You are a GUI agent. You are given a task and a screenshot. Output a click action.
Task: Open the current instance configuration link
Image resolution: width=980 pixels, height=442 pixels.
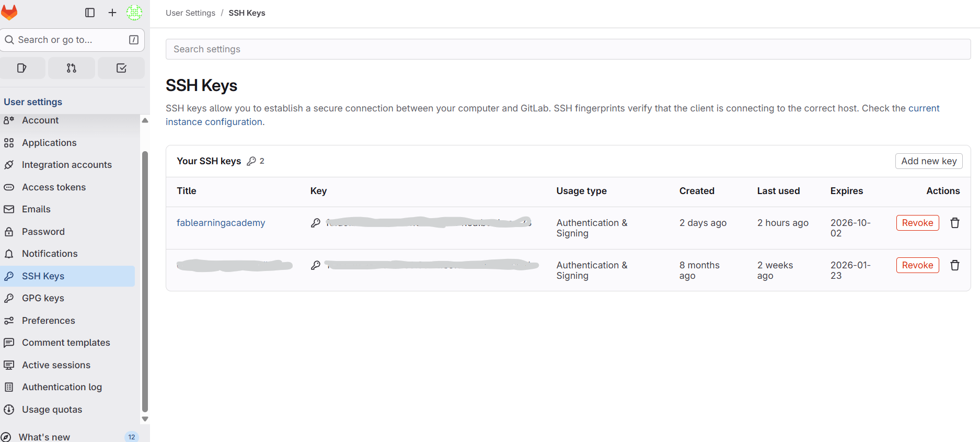point(214,122)
